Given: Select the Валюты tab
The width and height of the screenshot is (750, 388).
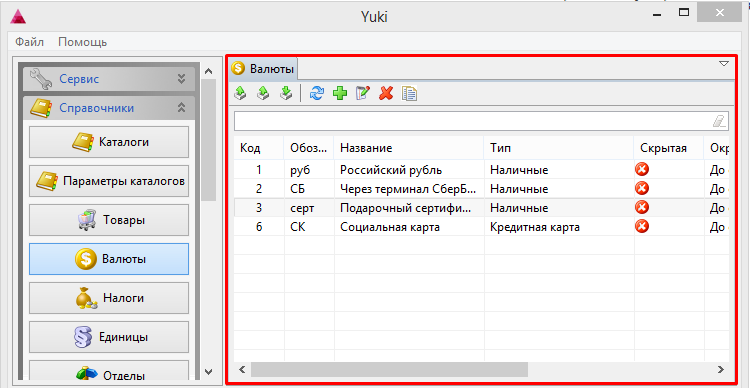Looking at the screenshot, I should point(263,69).
